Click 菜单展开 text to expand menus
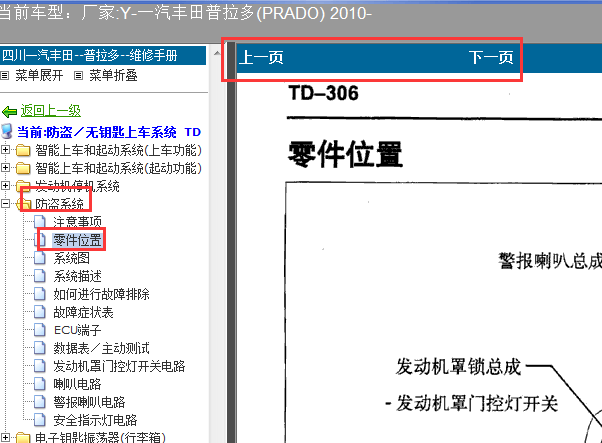 click(39, 75)
